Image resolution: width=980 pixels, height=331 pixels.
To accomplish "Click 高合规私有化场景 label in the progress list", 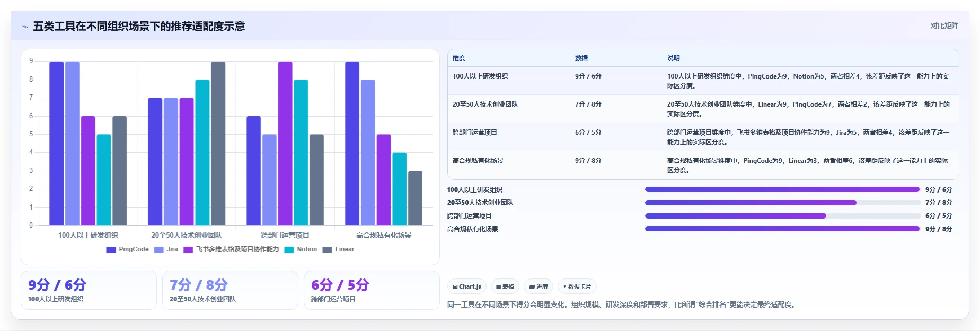I will click(x=473, y=229).
